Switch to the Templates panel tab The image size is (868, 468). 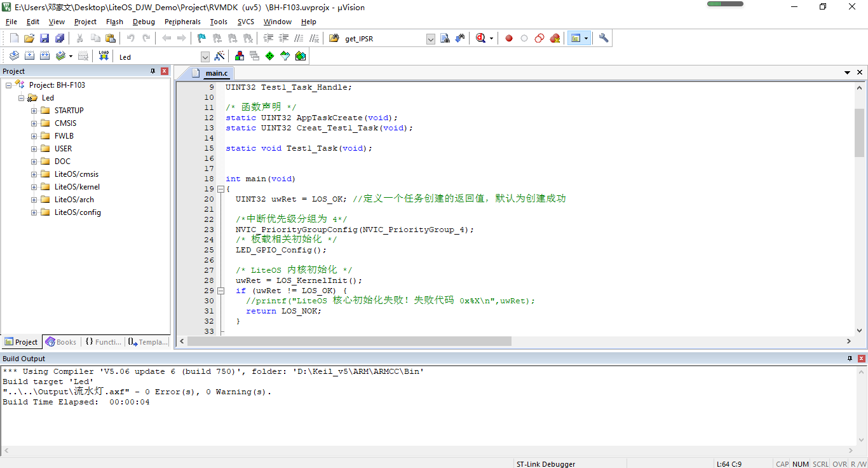147,342
